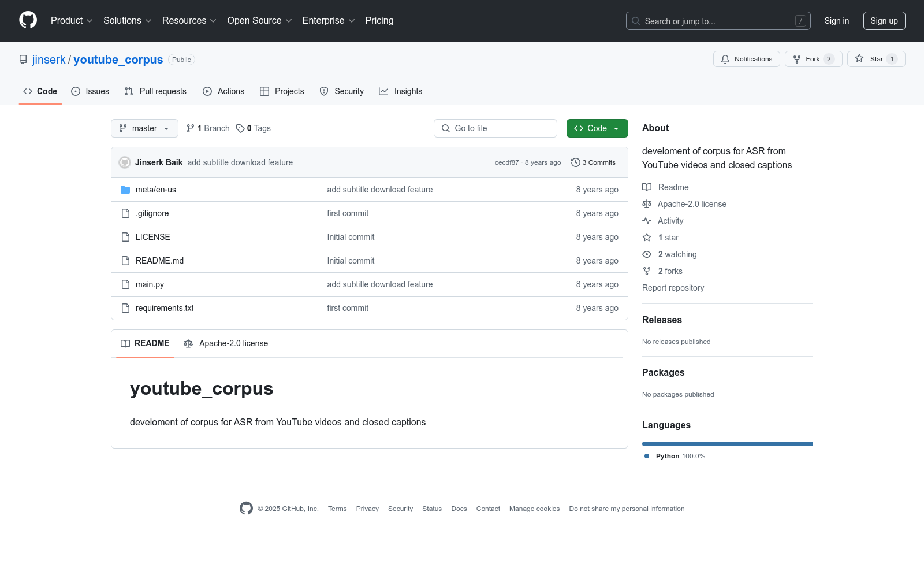Viewport: 924px width, 578px height.
Task: Click the Readme book icon in About
Action: pos(647,187)
